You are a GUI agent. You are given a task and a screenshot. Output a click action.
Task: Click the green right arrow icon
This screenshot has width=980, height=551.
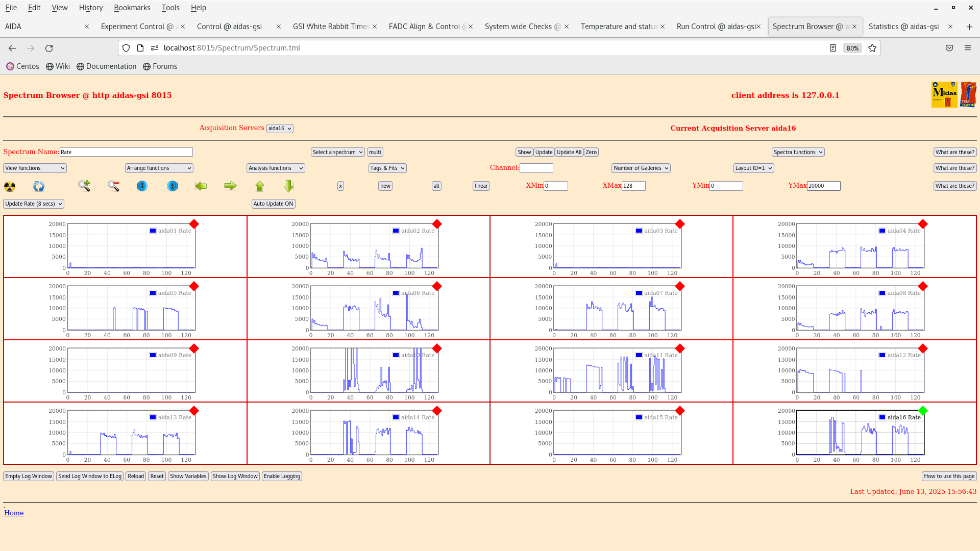[230, 186]
